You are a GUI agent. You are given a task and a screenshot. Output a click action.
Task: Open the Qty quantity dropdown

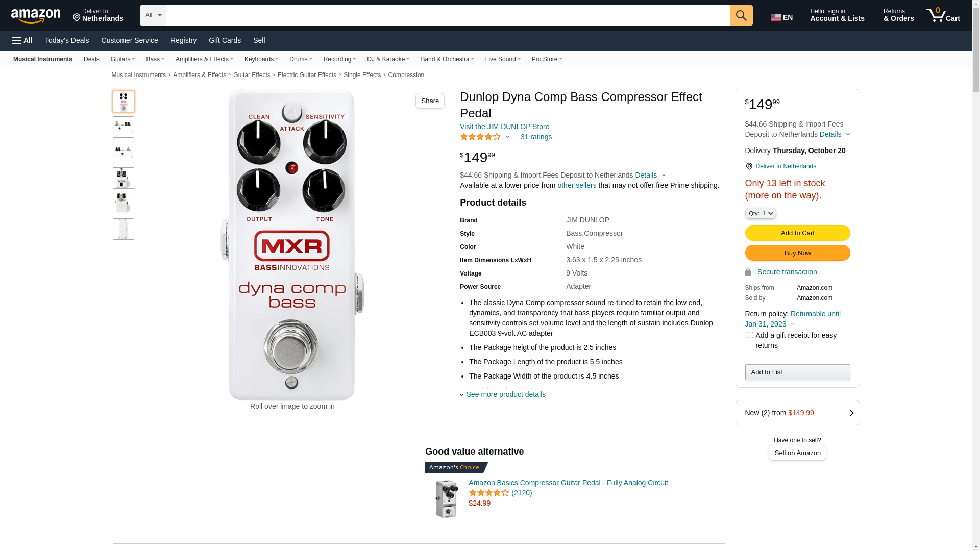[x=760, y=213]
